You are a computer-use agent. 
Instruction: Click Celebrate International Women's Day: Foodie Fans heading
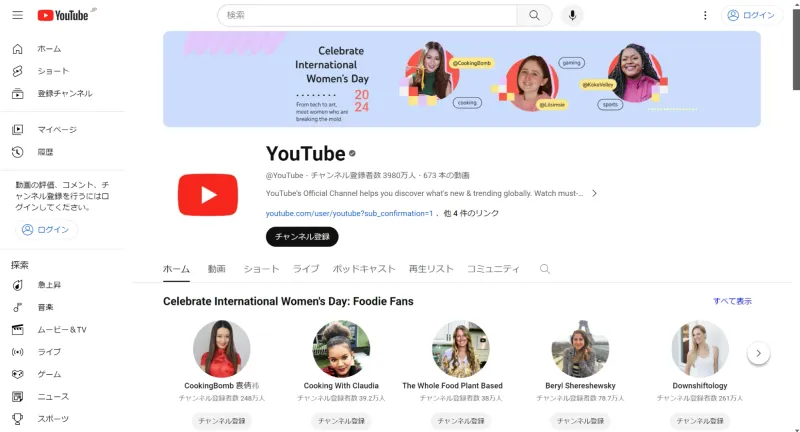pos(288,301)
